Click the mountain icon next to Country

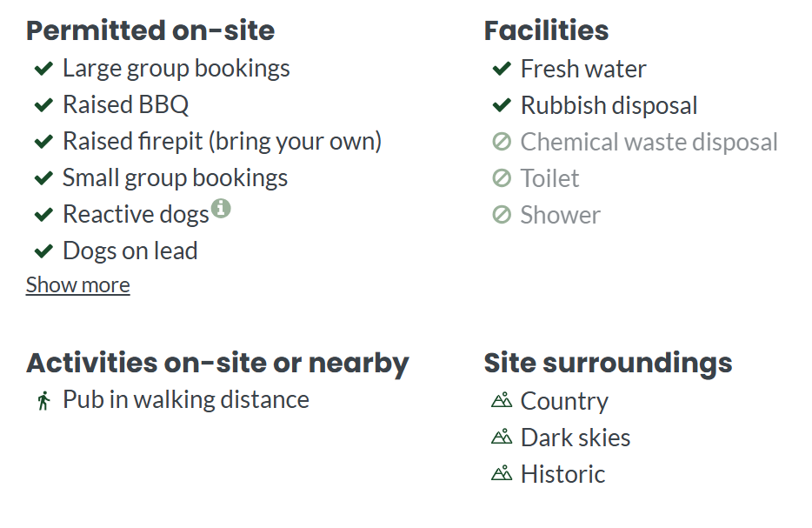502,400
